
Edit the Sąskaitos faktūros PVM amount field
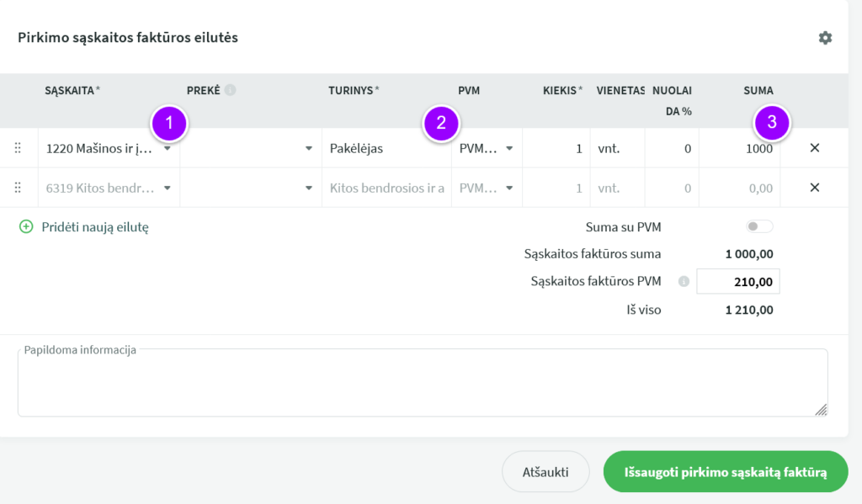(738, 282)
